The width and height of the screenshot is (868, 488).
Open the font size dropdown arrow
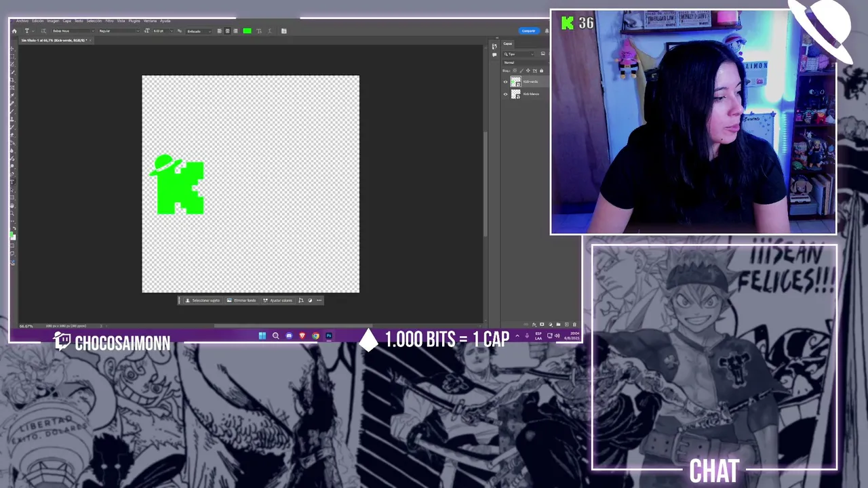(x=172, y=30)
